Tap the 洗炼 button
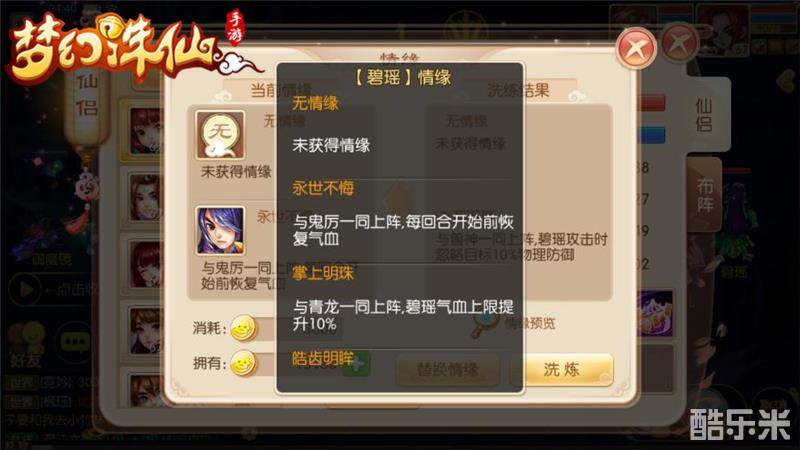This screenshot has width=800, height=450. coord(561,369)
